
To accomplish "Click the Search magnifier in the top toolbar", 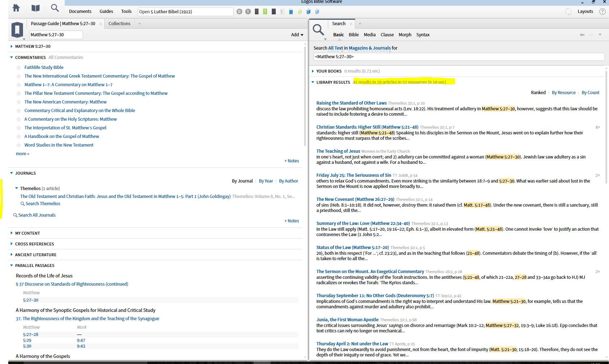I will point(55,8).
